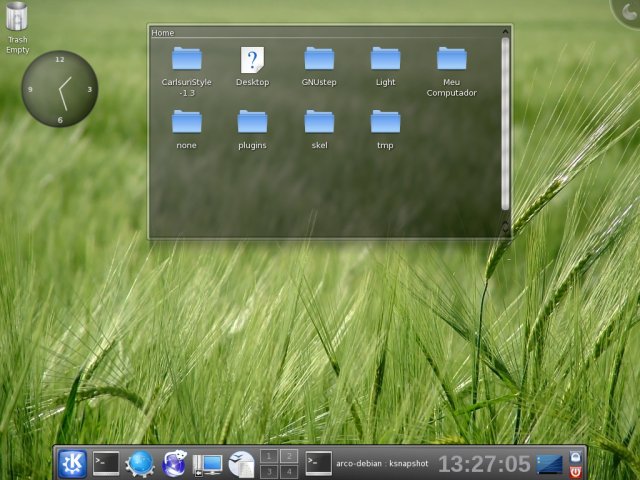
Task: Open the KDE Kickoff application launcher
Action: [x=72, y=463]
